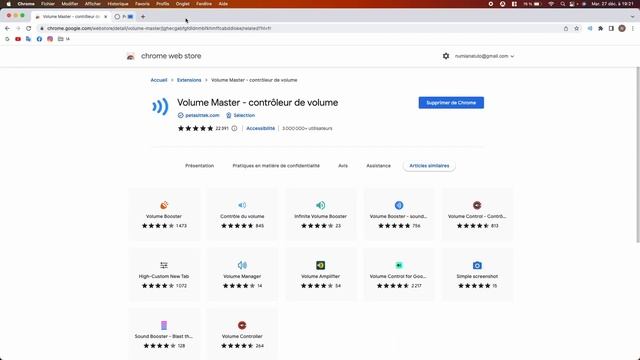
Task: Click the chrome web store logo
Action: point(131,56)
